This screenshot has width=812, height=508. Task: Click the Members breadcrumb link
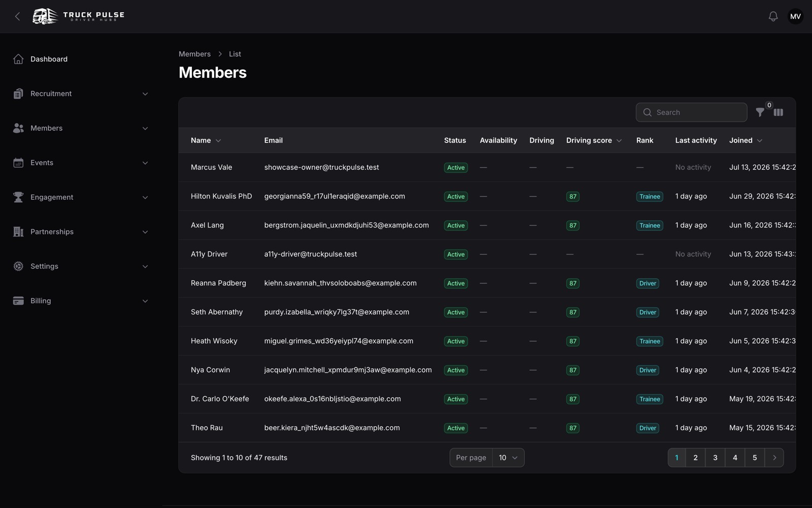(x=194, y=54)
